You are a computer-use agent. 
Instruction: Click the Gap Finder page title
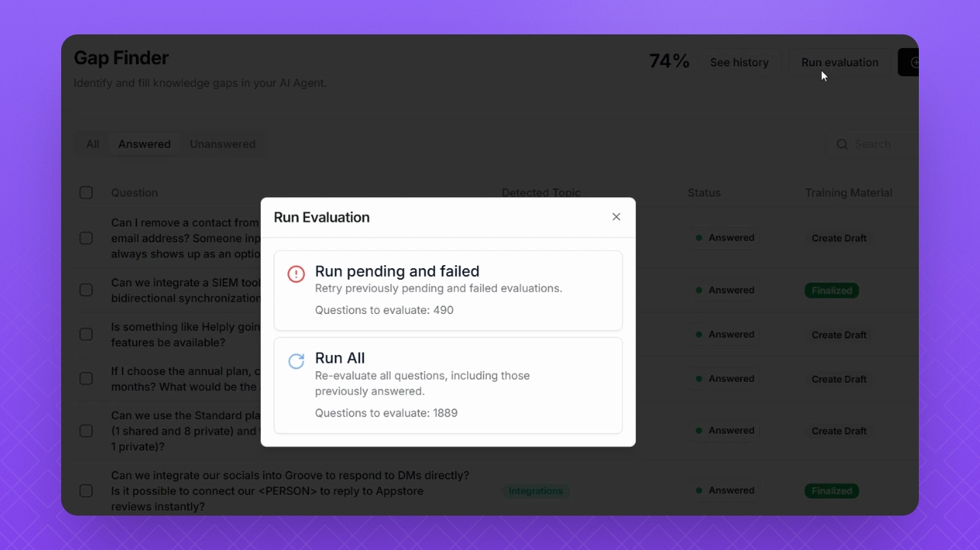tap(122, 58)
